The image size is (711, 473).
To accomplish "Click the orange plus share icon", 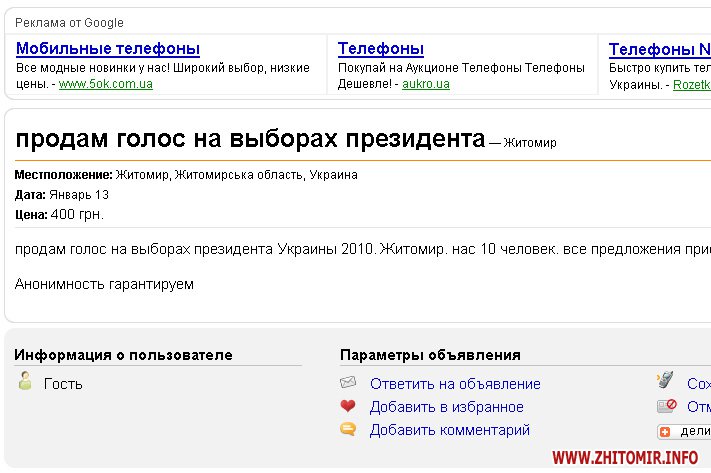I will click(665, 432).
